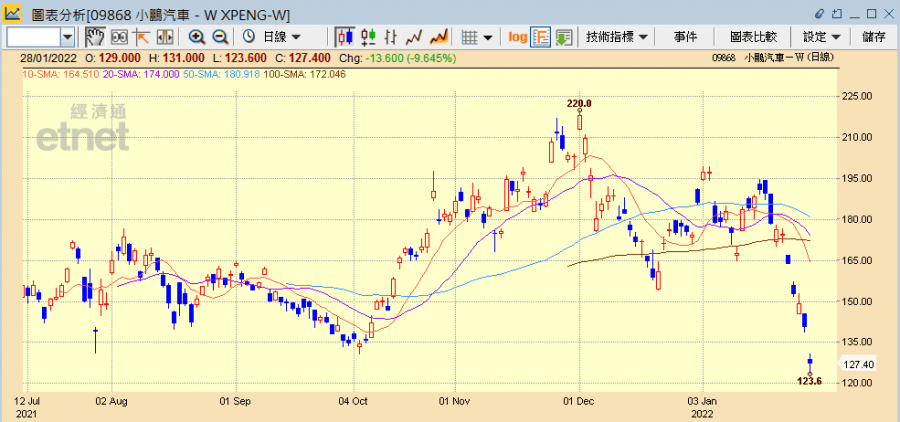Viewport: 900px width, 422px height.
Task: Click the 圖表比較 button
Action: (x=753, y=37)
